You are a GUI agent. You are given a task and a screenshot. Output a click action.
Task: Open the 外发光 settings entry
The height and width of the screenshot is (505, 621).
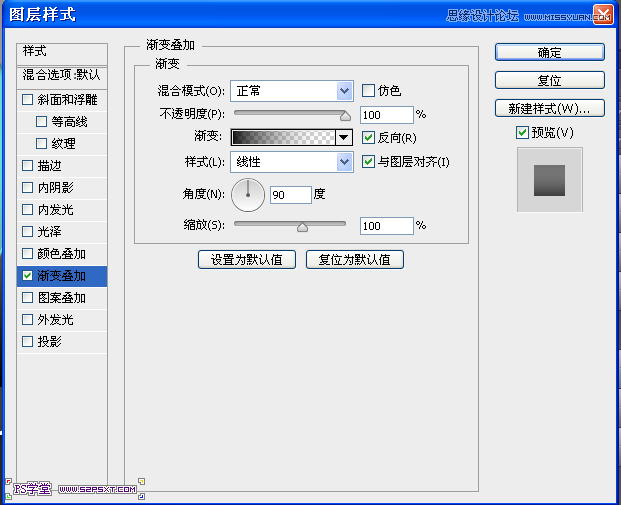pos(55,319)
